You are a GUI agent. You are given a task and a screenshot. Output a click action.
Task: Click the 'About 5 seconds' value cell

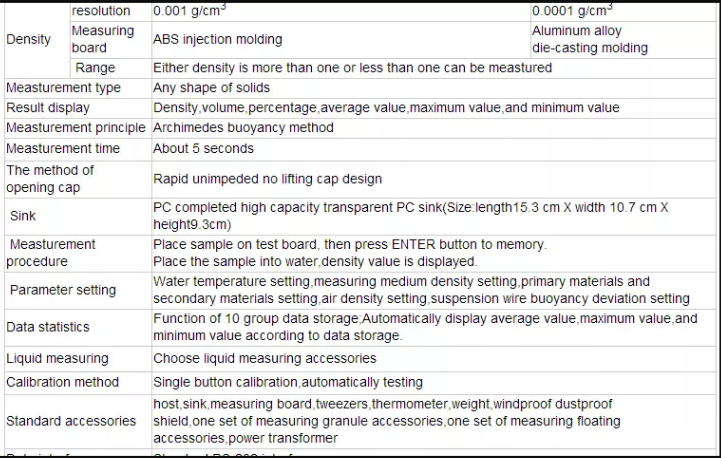(x=203, y=148)
